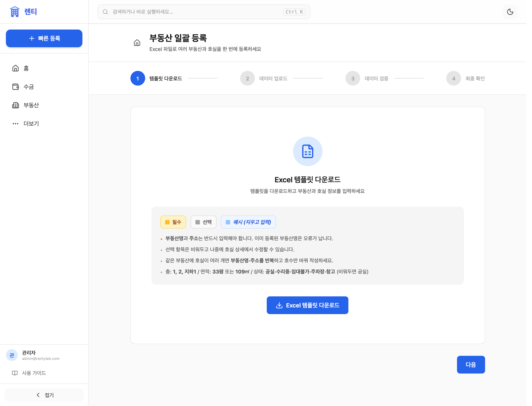Open the 부동산 menu item
The height and width of the screenshot is (406, 532).
pyautogui.click(x=44, y=105)
